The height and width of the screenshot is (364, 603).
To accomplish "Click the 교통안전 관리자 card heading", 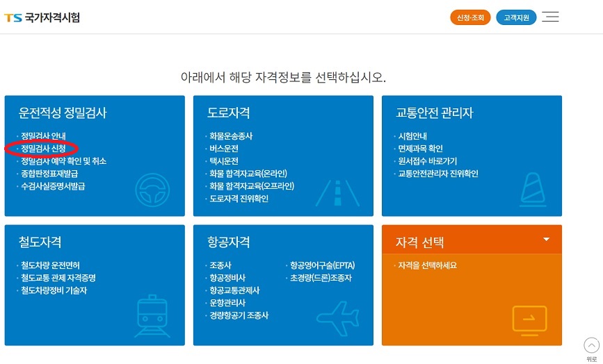I will tap(435, 113).
